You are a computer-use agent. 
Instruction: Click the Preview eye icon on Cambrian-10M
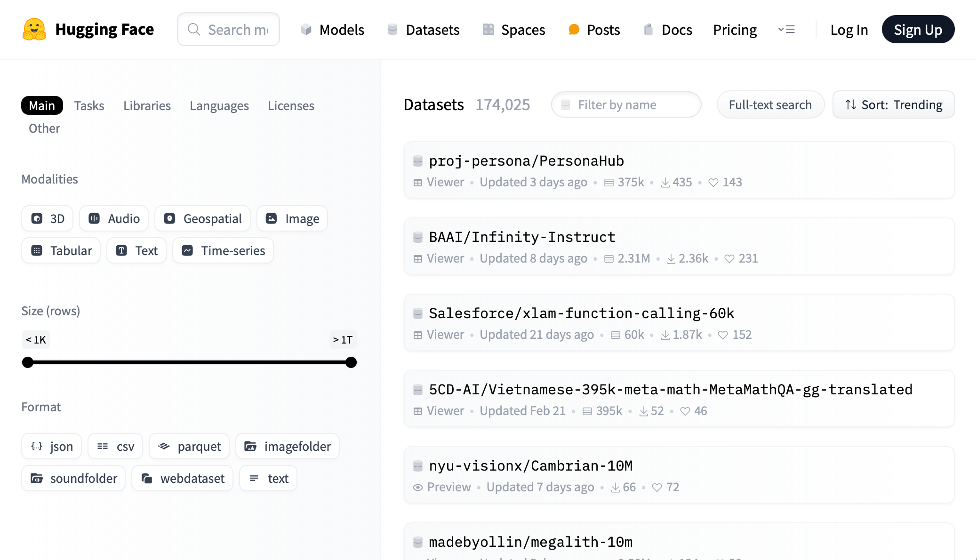coord(417,488)
